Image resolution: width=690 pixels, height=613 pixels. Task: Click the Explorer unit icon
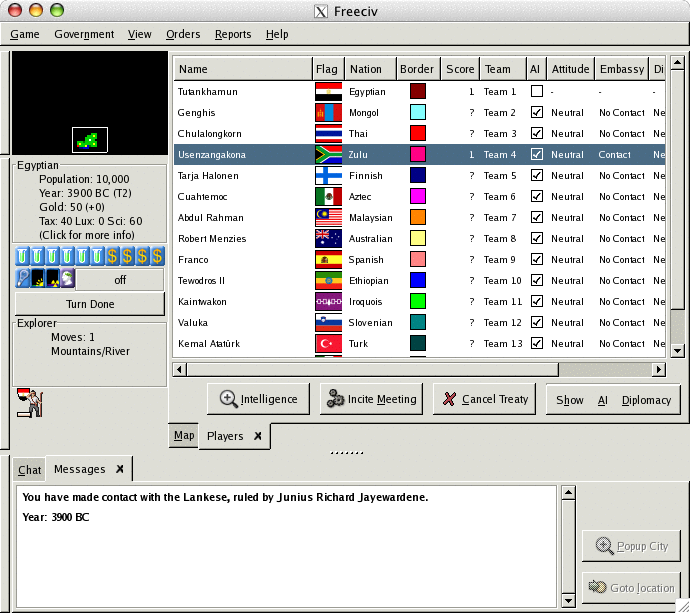(29, 403)
